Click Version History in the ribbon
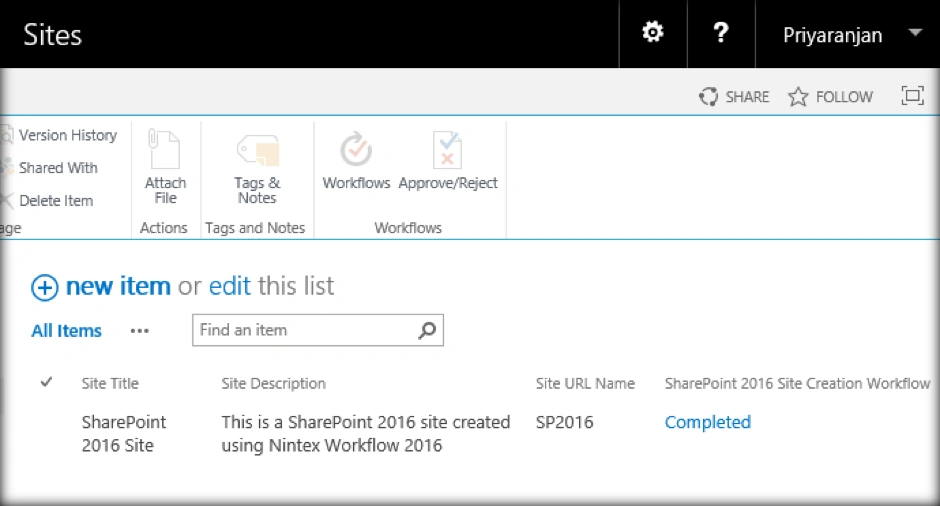The height and width of the screenshot is (506, 940). tap(67, 135)
